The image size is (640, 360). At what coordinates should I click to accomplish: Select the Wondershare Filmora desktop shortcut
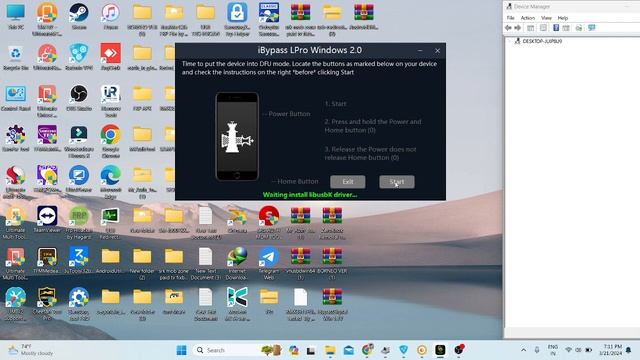[79, 141]
